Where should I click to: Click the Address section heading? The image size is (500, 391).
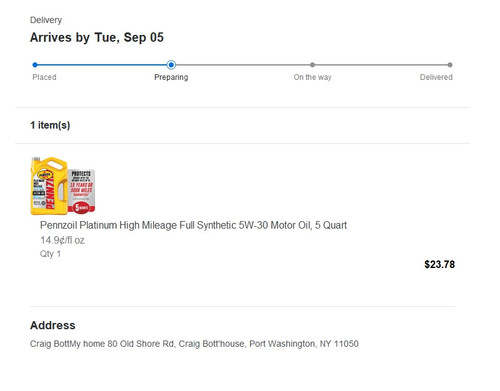tap(53, 325)
